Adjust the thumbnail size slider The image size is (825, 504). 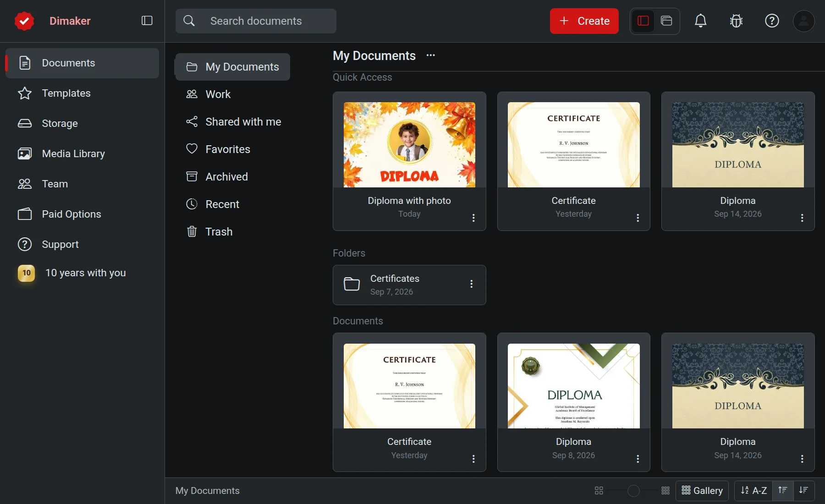pos(633,491)
